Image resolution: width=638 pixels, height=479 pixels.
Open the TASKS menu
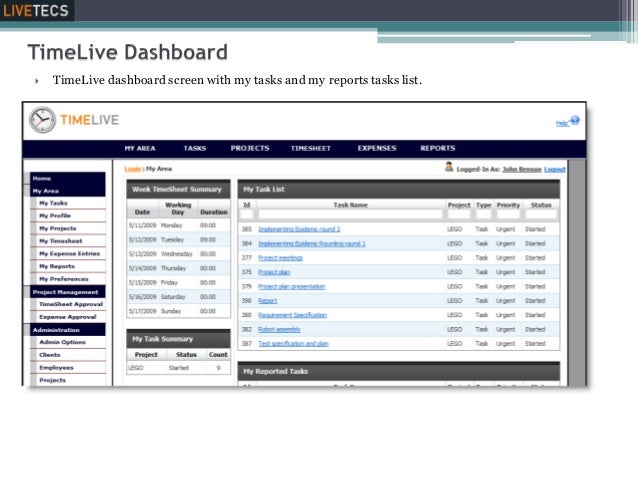pos(194,149)
